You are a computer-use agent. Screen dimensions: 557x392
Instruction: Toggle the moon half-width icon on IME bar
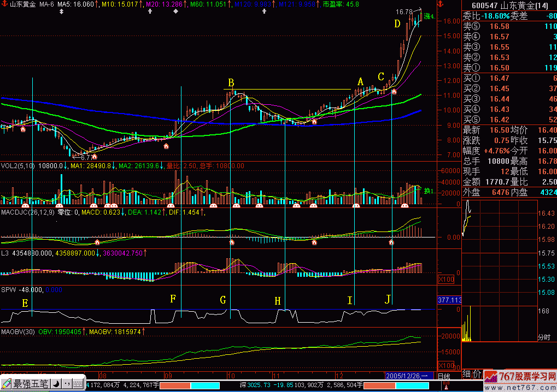(x=56, y=384)
